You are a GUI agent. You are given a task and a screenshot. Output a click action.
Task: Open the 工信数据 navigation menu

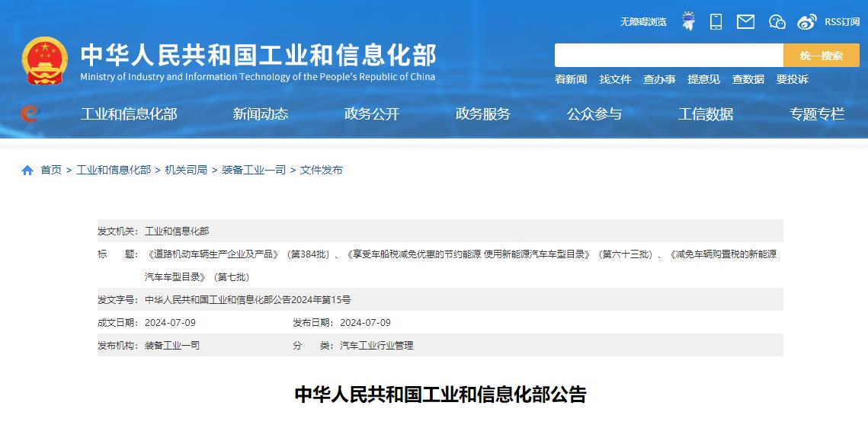tap(706, 114)
